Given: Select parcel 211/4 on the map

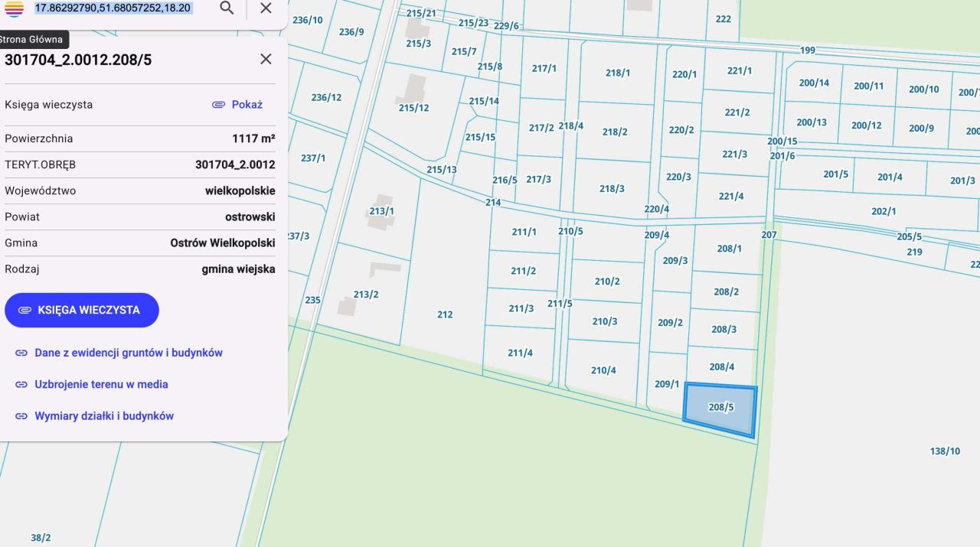Looking at the screenshot, I should [520, 353].
